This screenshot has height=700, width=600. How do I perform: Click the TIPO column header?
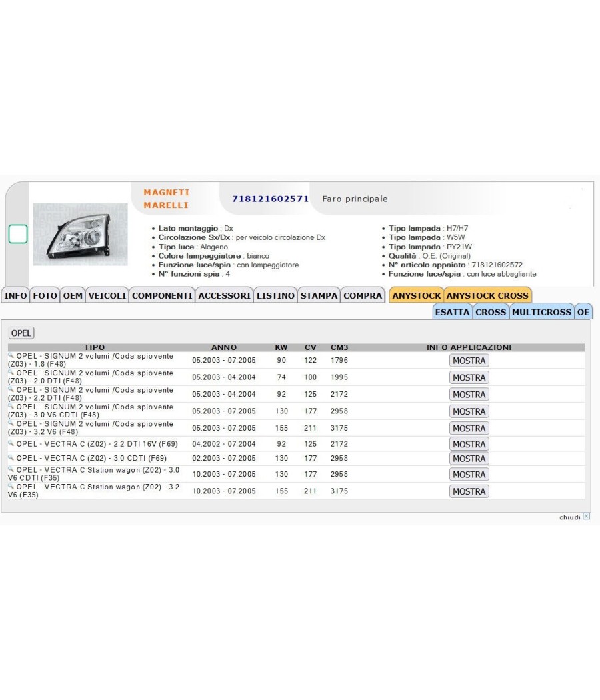pos(94,347)
